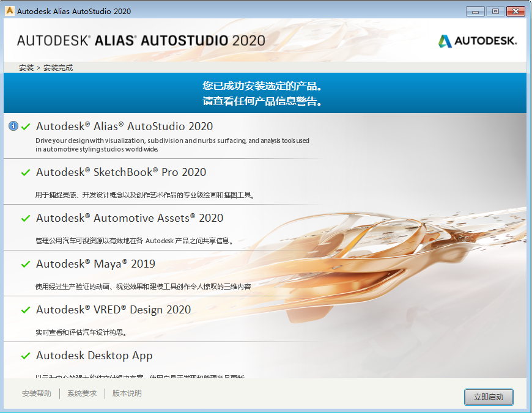Viewport: 532px width, 413px height.
Task: Launch now with the 立即启动 button
Action: pos(489,397)
